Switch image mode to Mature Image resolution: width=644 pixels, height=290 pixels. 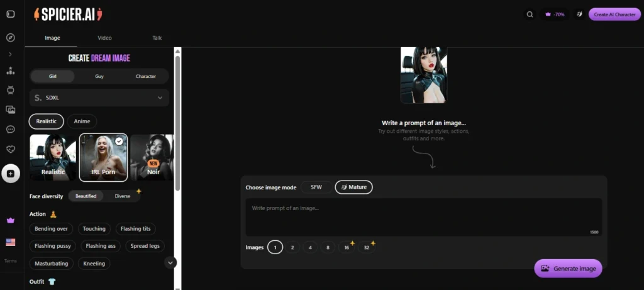tap(353, 187)
